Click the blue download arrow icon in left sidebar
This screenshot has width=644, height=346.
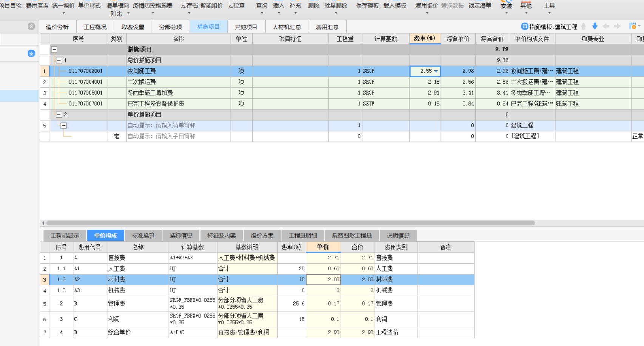click(31, 54)
